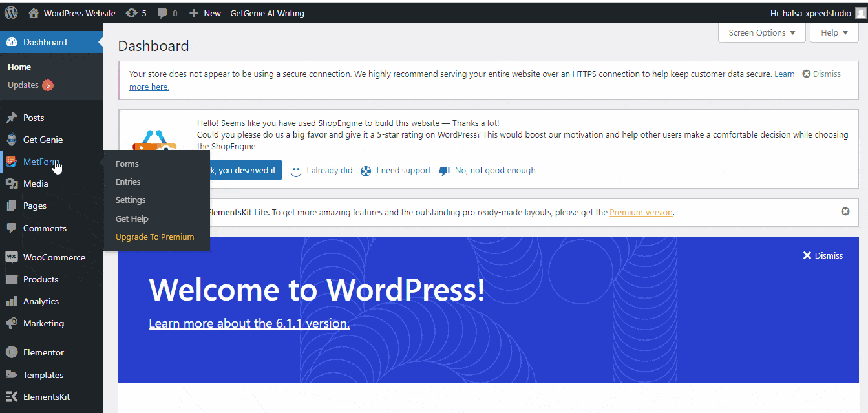Dismiss the Welcome to WordPress panel
Viewport: 868px width, 413px height.
(x=823, y=255)
